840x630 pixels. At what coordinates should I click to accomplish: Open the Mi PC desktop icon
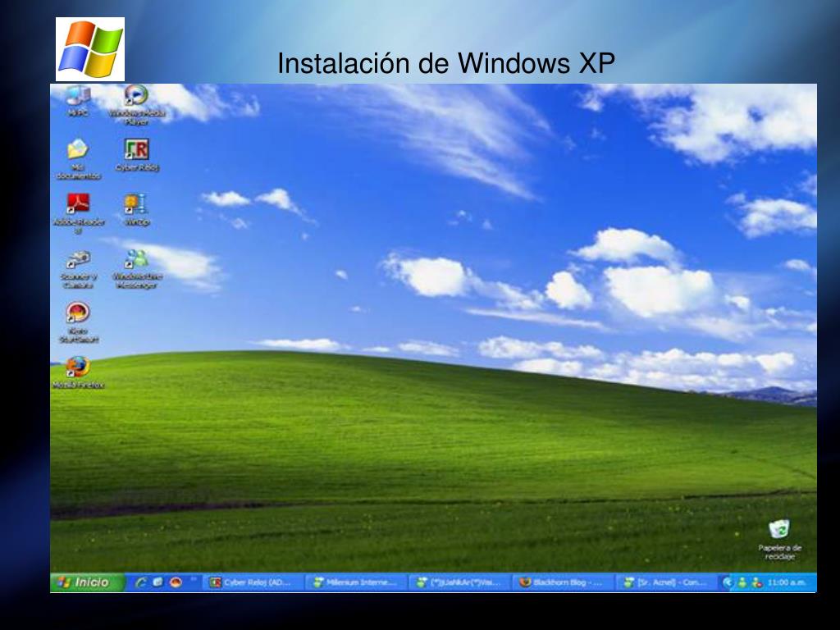[78, 100]
